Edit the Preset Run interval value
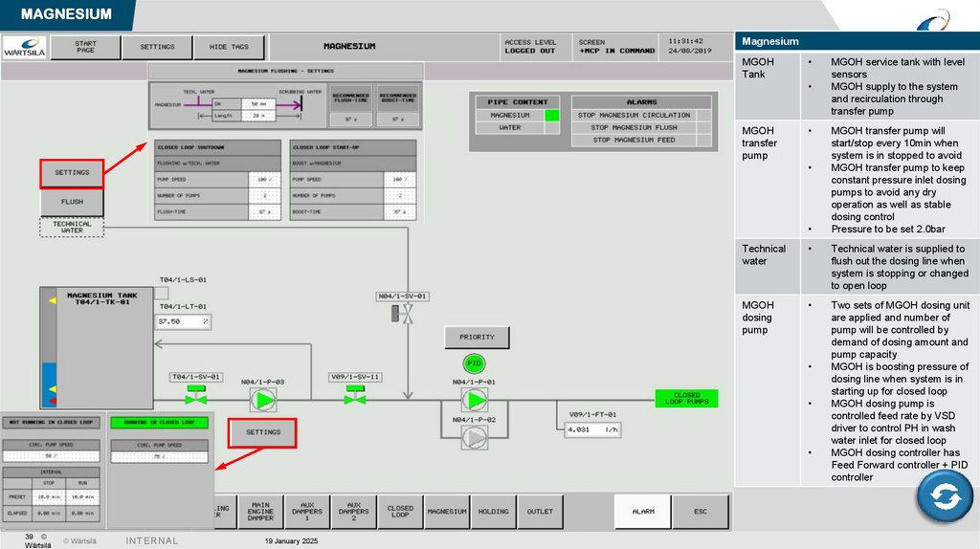The height and width of the screenshot is (549, 980). 82,497
